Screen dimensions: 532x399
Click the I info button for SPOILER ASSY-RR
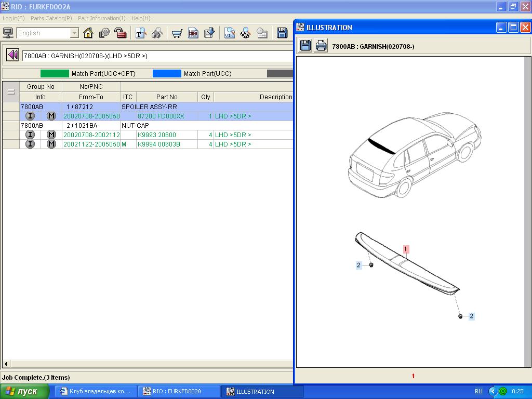pos(30,116)
